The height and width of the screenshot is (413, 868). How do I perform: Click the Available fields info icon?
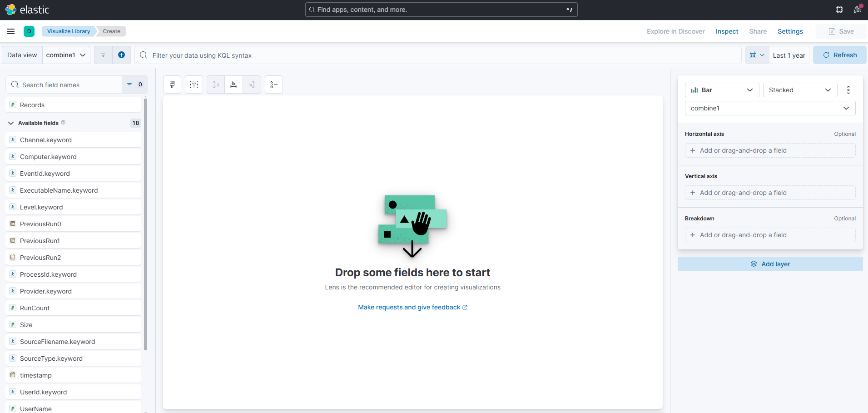[63, 123]
